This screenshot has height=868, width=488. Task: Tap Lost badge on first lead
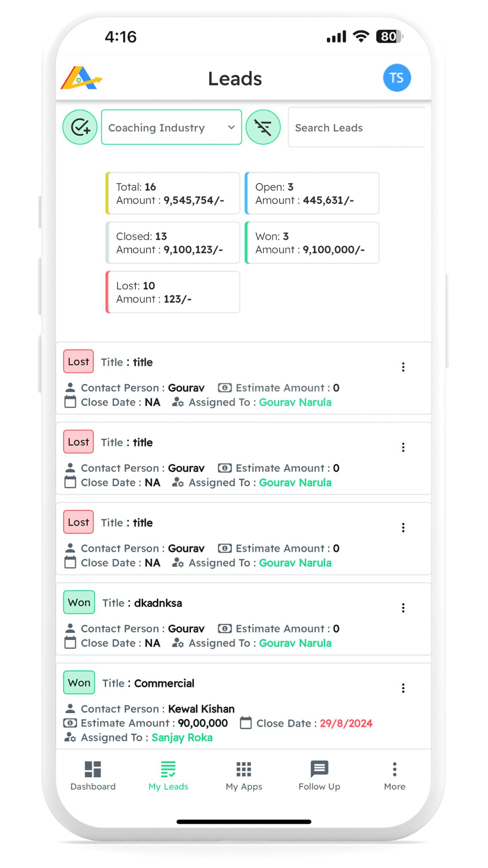click(79, 361)
